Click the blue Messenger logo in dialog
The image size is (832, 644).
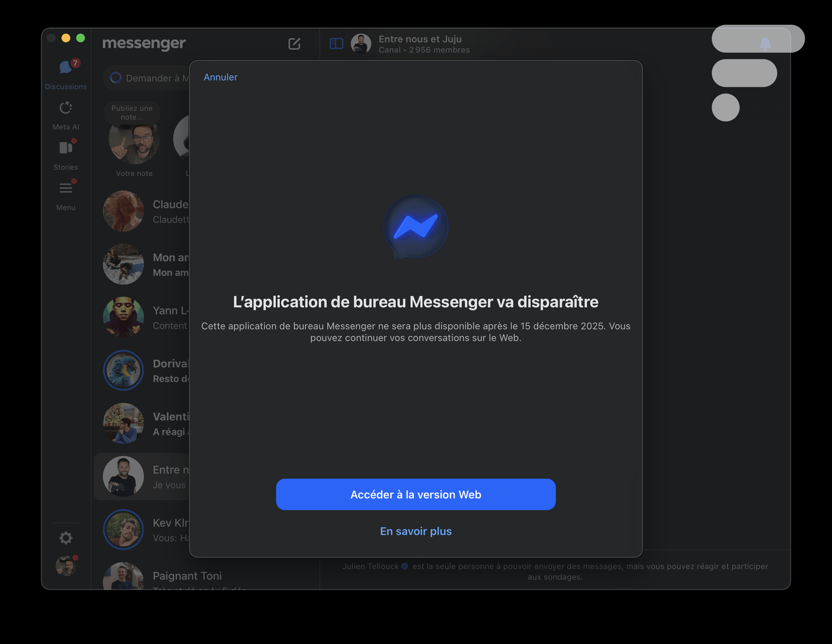pyautogui.click(x=415, y=227)
